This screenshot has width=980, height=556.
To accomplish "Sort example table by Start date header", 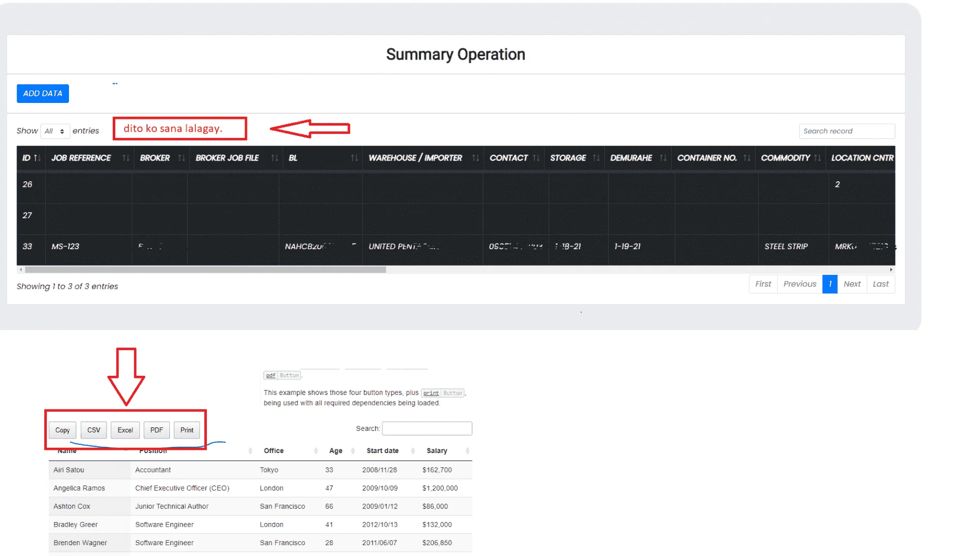I will (x=382, y=451).
